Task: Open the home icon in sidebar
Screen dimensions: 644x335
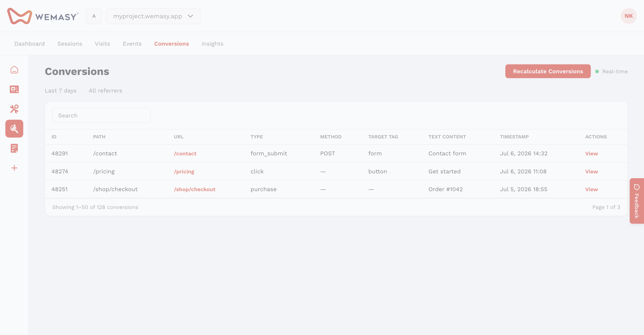Action: (14, 70)
